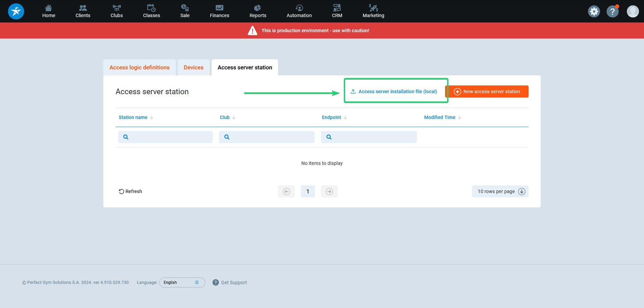Expand the 10 rows per page dropdown
This screenshot has height=308, width=644.
tap(500, 191)
